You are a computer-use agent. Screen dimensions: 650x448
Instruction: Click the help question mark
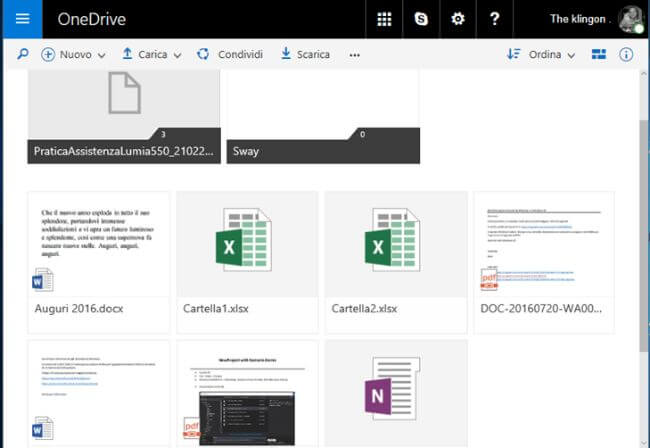click(495, 19)
